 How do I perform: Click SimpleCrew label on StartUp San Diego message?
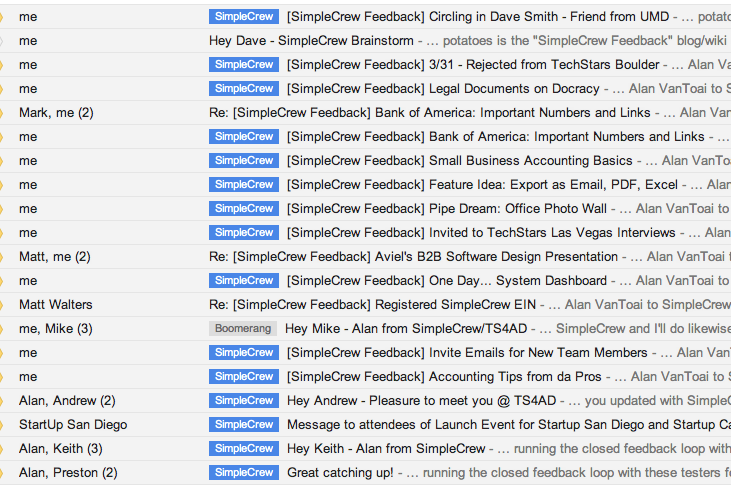(x=244, y=424)
